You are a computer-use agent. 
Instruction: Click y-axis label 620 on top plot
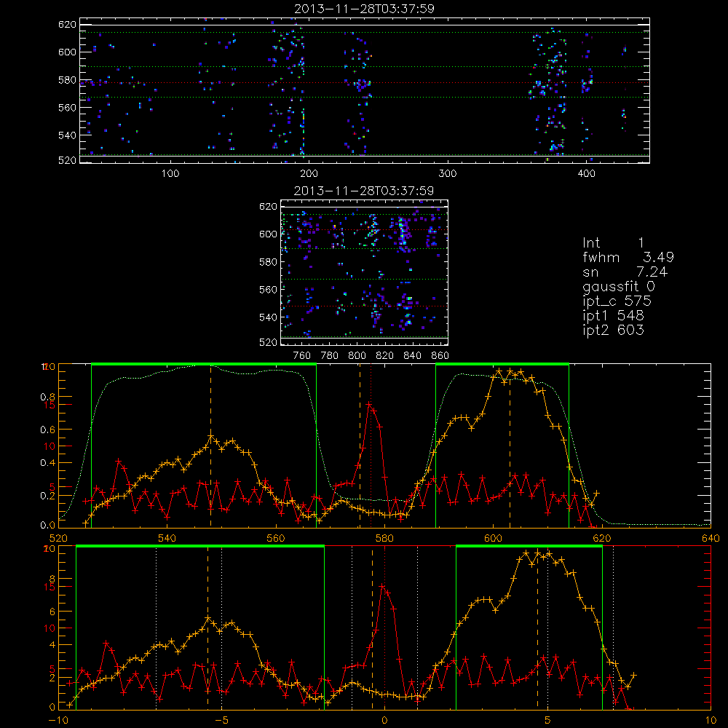[67, 24]
